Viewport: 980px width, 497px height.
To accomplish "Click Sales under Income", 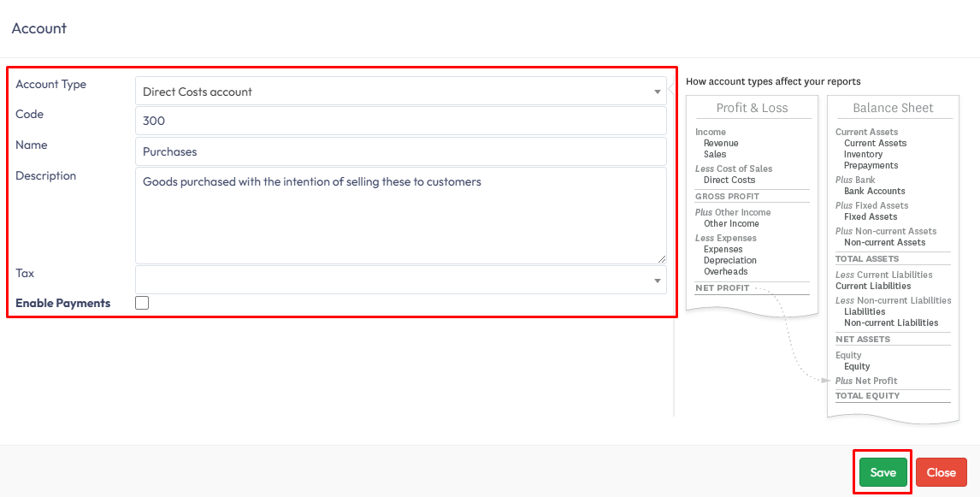I will 715,155.
